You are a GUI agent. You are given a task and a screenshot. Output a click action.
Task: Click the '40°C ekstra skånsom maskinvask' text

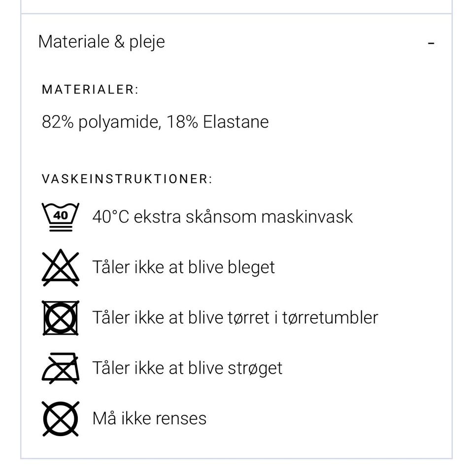coord(222,216)
